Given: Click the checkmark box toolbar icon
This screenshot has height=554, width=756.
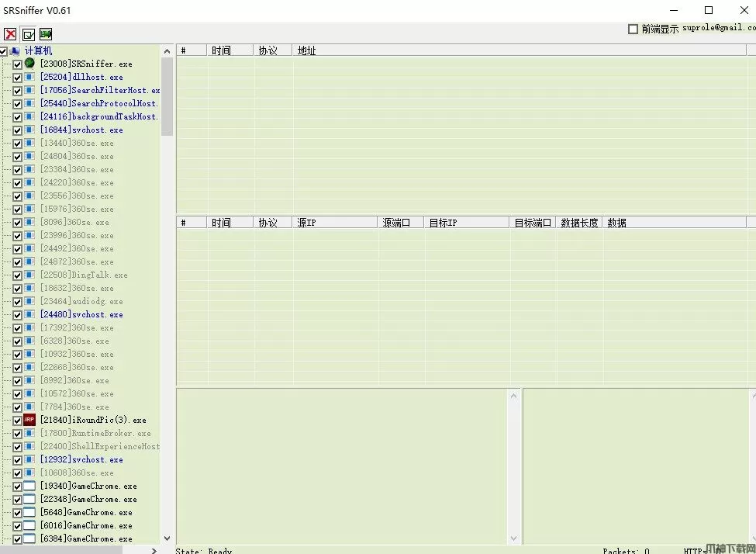Looking at the screenshot, I should (28, 34).
